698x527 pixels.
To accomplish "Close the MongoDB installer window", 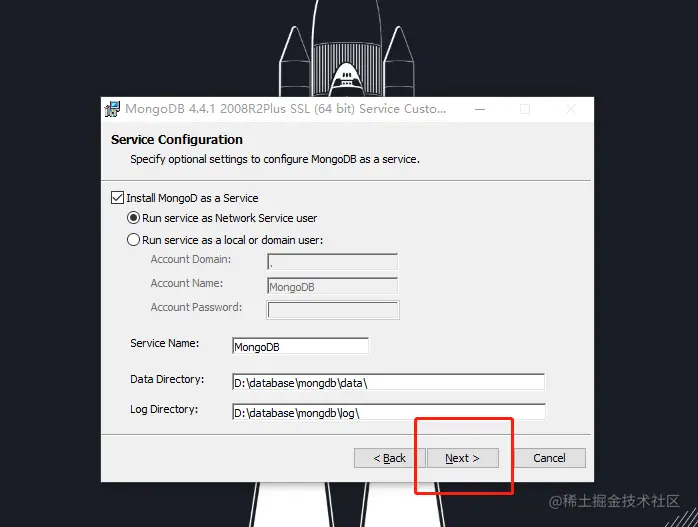I will (571, 109).
